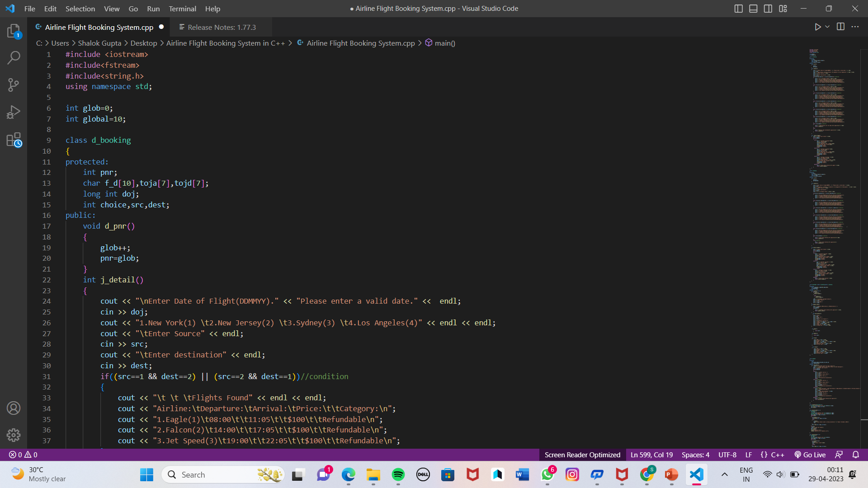Viewport: 868px width, 488px height.
Task: Open the Terminal menu
Action: pos(182,9)
